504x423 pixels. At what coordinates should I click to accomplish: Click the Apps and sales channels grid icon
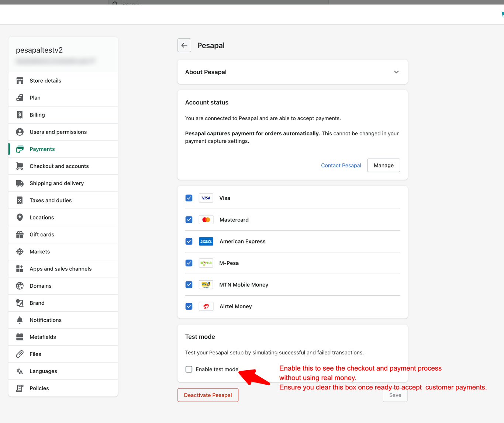tap(20, 269)
